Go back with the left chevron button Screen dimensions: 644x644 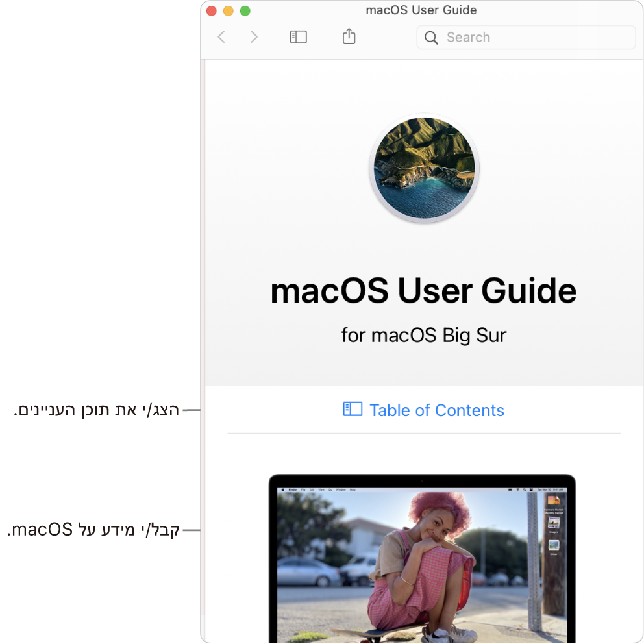pyautogui.click(x=221, y=37)
